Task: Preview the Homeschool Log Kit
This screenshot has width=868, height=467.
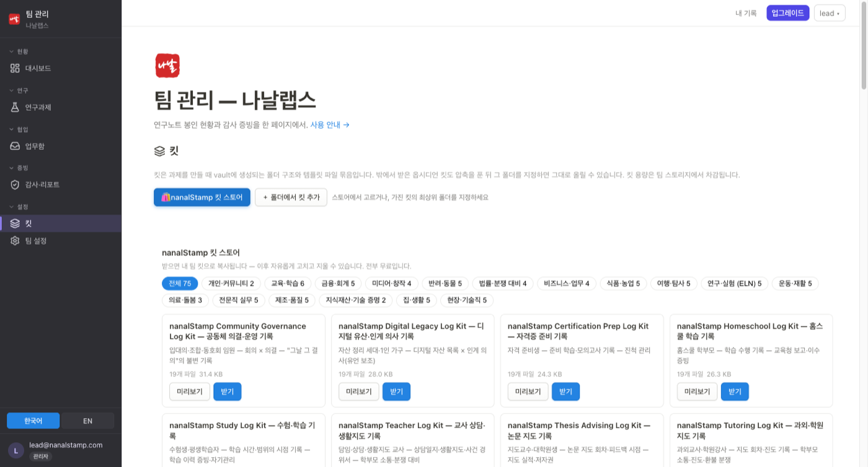Action: pyautogui.click(x=697, y=391)
